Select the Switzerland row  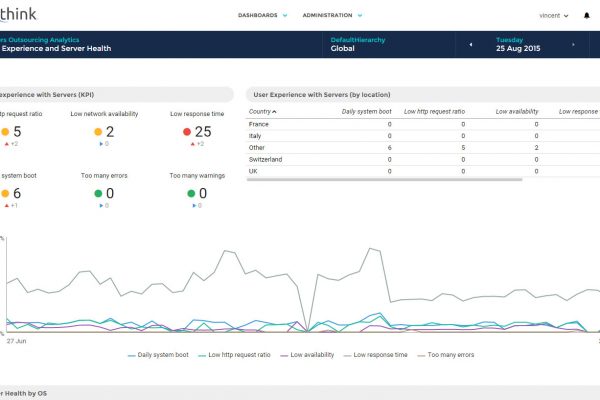pyautogui.click(x=422, y=159)
